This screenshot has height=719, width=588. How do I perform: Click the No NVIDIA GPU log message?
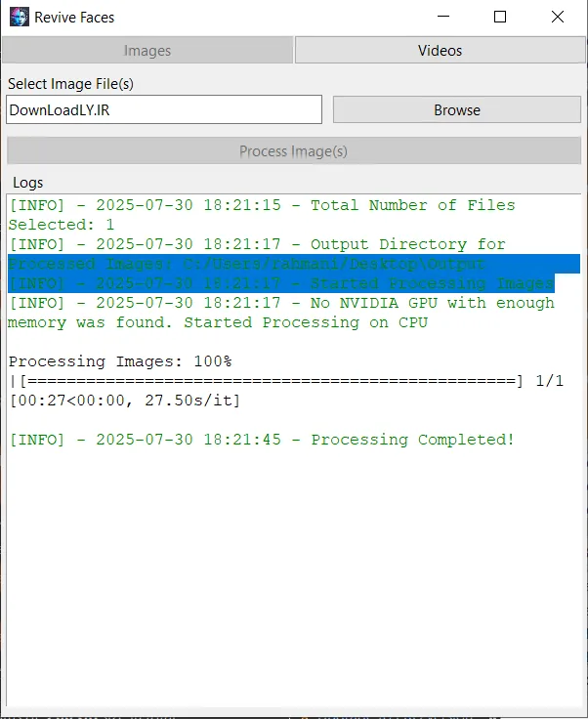coord(281,313)
